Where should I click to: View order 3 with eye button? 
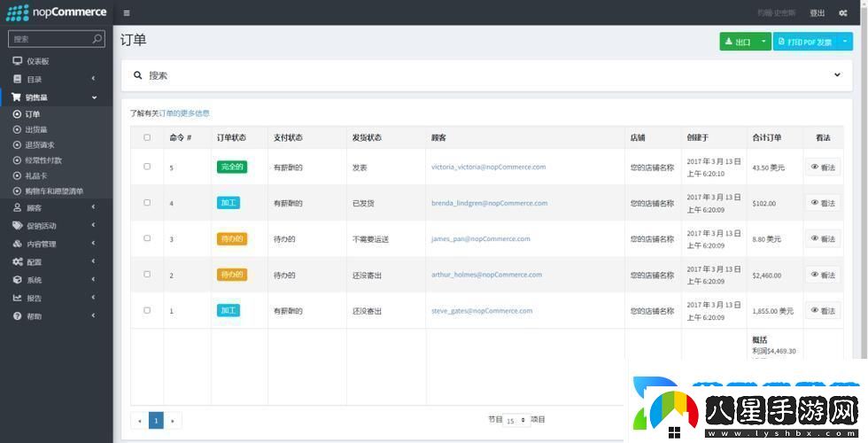point(823,238)
